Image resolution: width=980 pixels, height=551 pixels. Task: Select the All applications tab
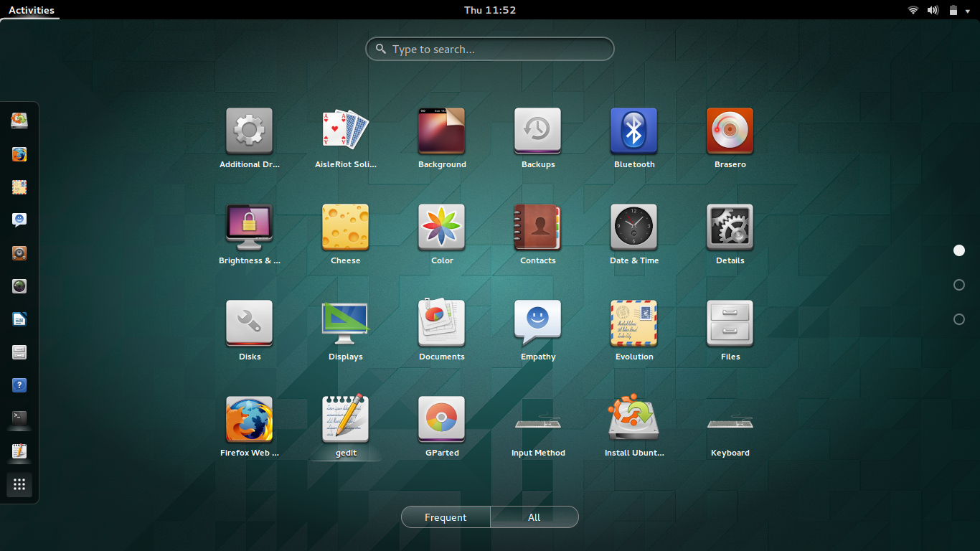534,517
